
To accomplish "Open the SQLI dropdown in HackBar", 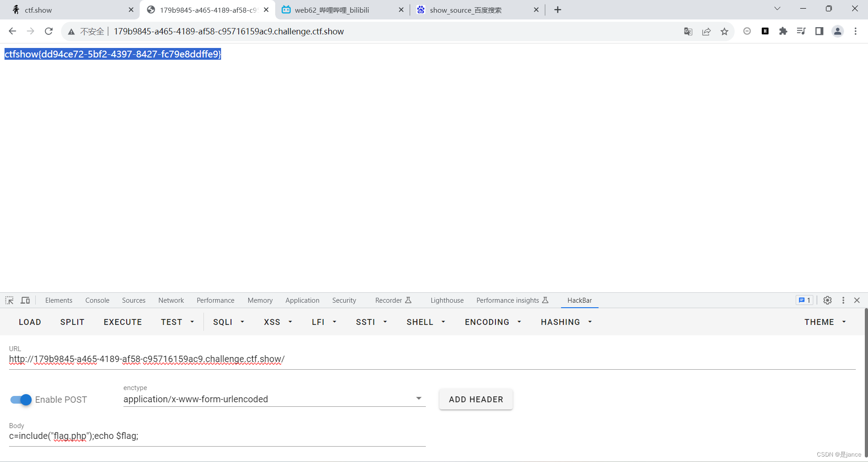I will click(x=228, y=322).
